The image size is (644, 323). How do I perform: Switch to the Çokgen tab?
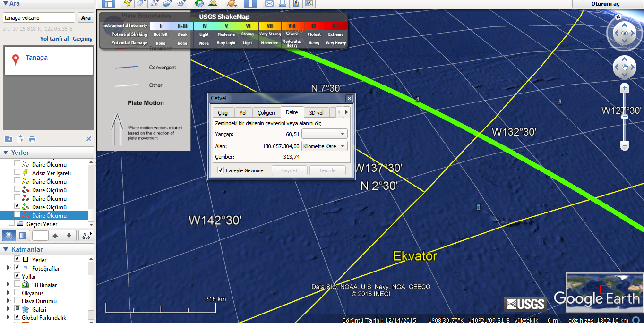coord(266,113)
